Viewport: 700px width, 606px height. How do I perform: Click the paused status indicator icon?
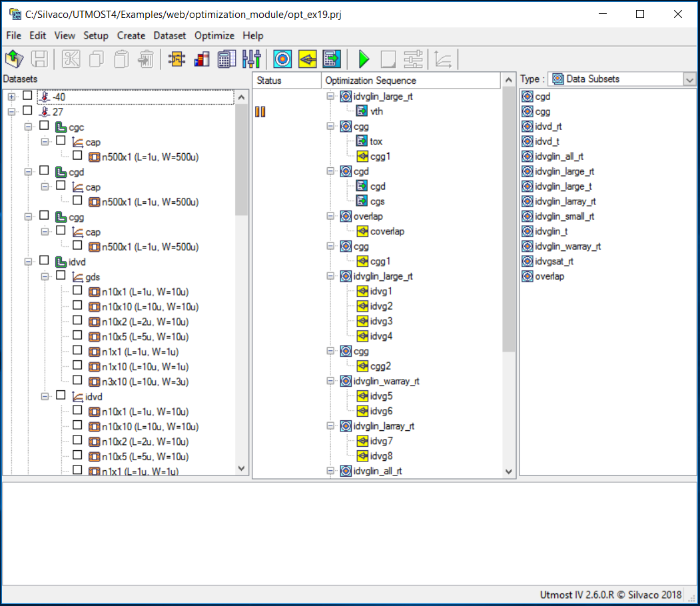click(260, 112)
